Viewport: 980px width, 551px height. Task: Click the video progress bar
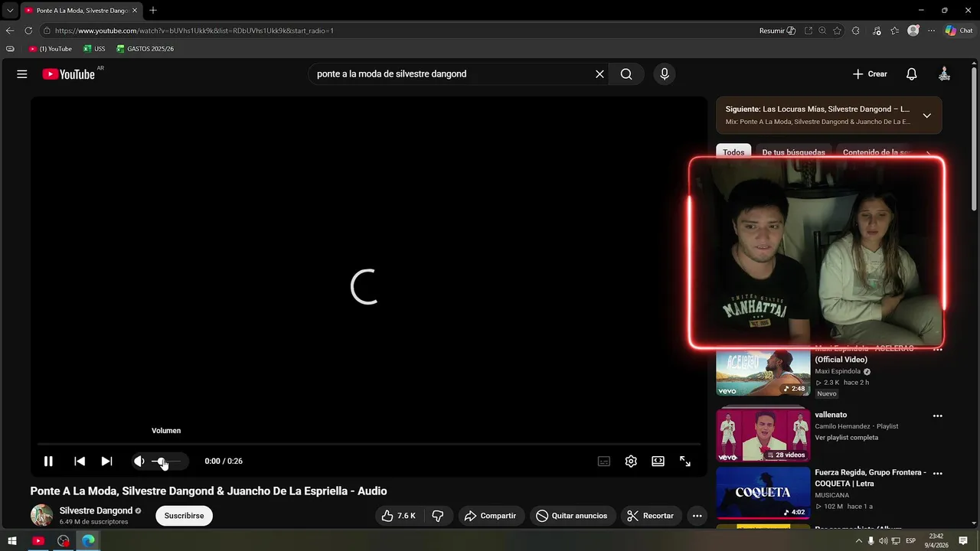point(369,444)
